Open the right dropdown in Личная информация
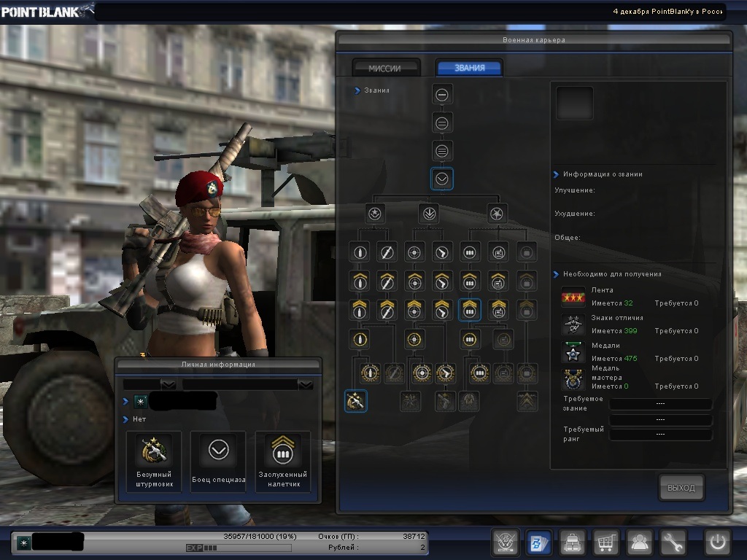The height and width of the screenshot is (560, 747). click(306, 384)
